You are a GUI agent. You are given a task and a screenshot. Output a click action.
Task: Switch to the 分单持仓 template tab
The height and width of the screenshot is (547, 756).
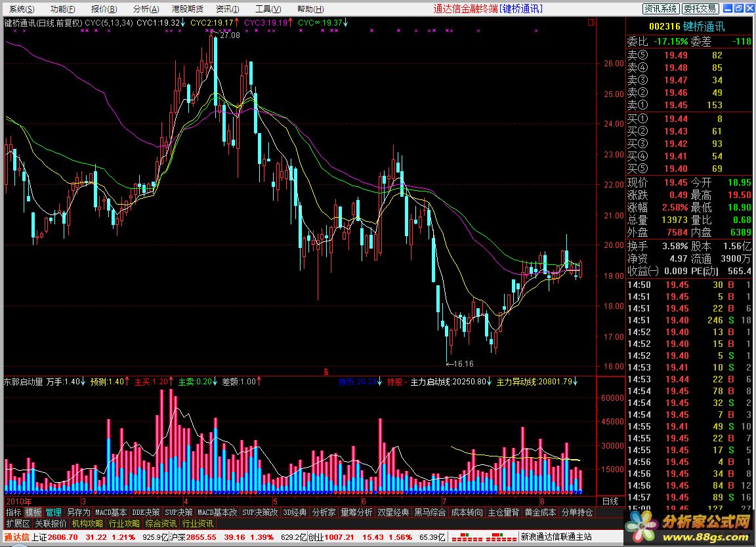(x=577, y=512)
